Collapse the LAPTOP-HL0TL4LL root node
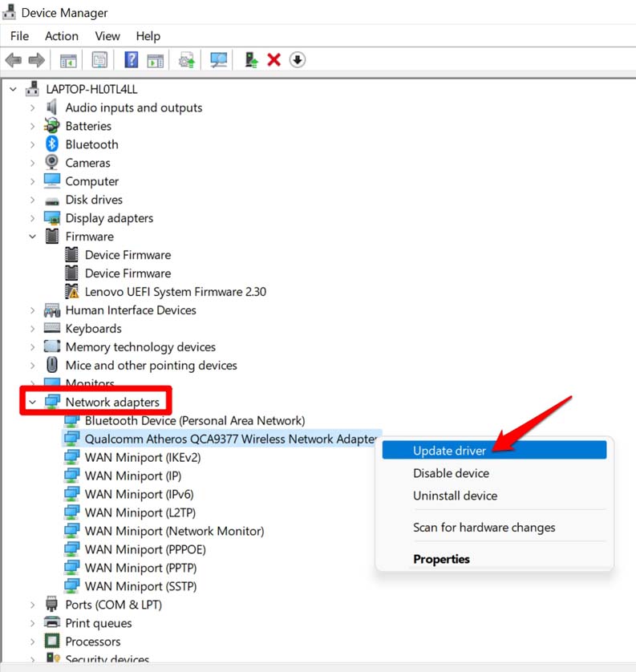 pyautogui.click(x=14, y=89)
